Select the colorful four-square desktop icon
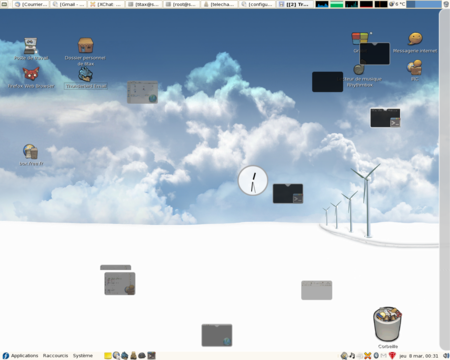Image resolution: width=450 pixels, height=360 pixels. point(360,38)
